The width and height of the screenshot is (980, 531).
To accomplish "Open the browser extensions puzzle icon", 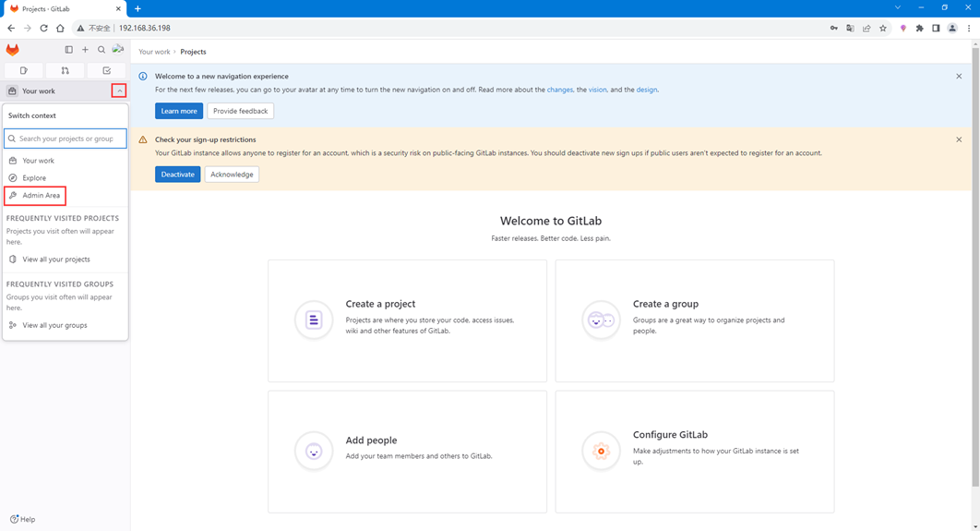I will pyautogui.click(x=919, y=28).
